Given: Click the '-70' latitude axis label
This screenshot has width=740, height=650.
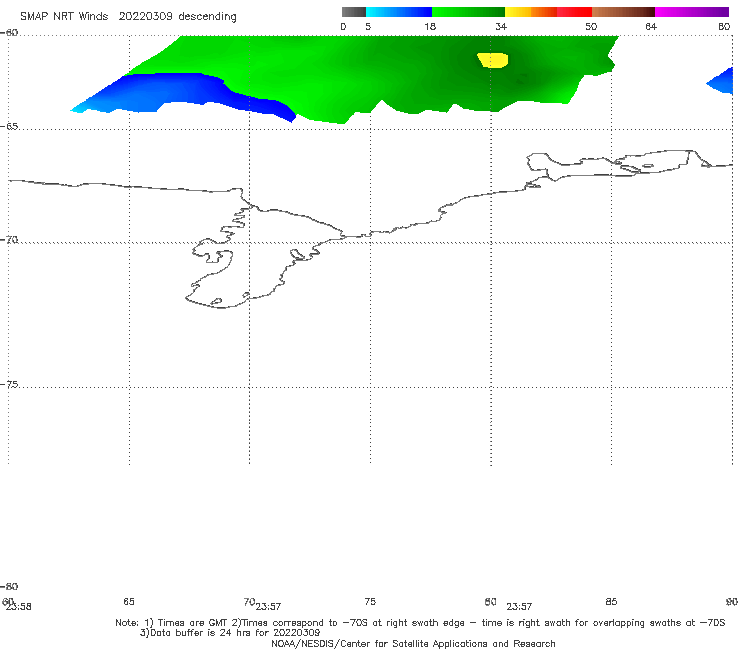Looking at the screenshot, I should (9, 240).
